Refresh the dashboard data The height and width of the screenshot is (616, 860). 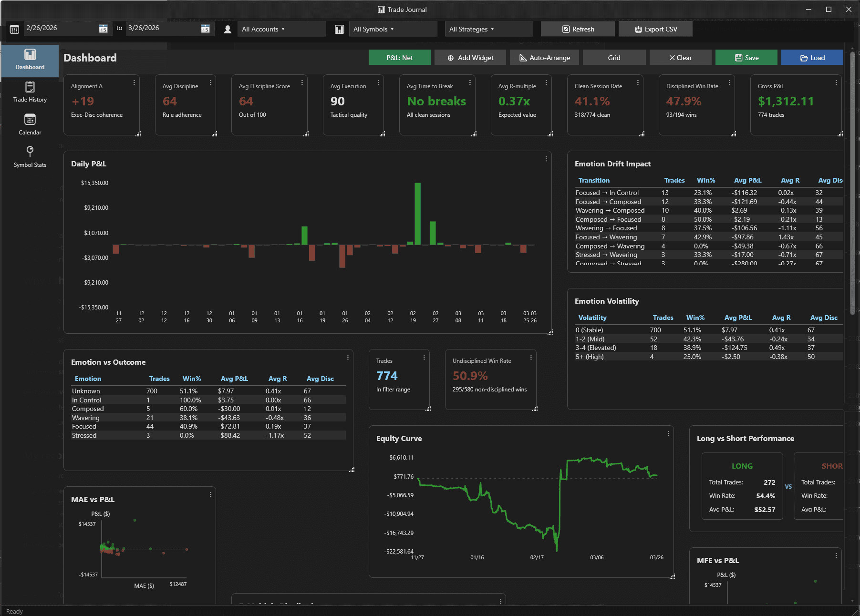coord(577,29)
